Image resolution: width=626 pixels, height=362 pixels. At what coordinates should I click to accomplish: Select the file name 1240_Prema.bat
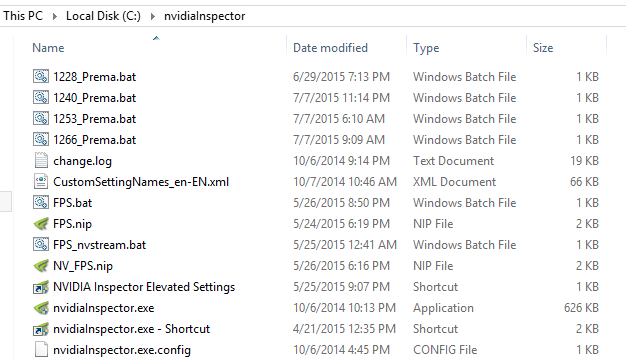click(x=95, y=98)
